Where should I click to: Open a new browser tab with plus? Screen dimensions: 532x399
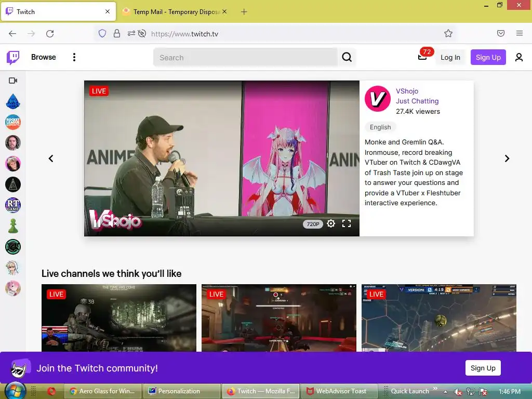[x=244, y=12]
